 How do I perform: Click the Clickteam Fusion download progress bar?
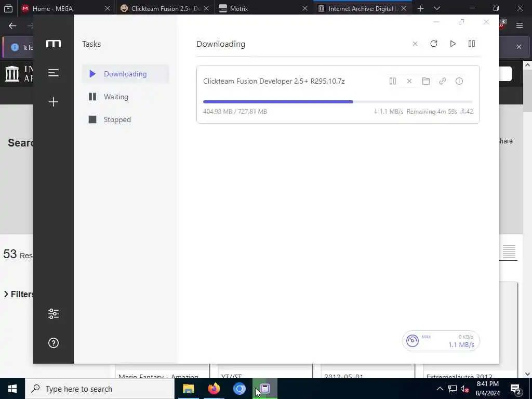[338, 102]
